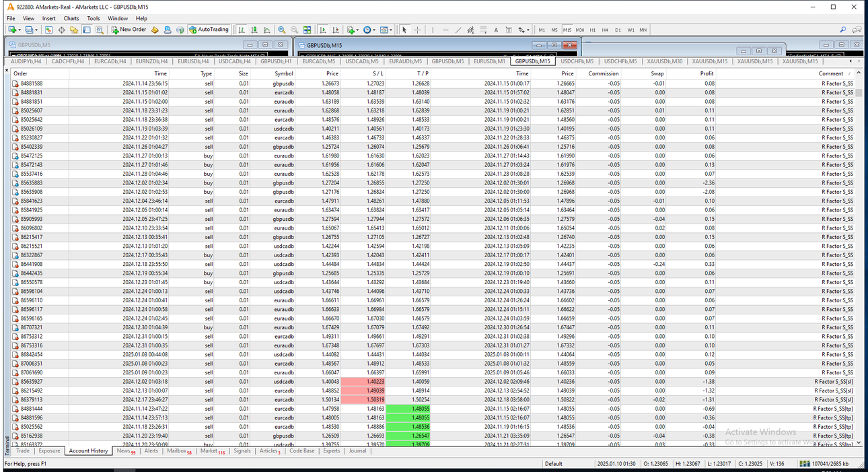This screenshot has height=472, width=868.
Task: Open the Strategy Tester icon
Action: click(x=100, y=30)
